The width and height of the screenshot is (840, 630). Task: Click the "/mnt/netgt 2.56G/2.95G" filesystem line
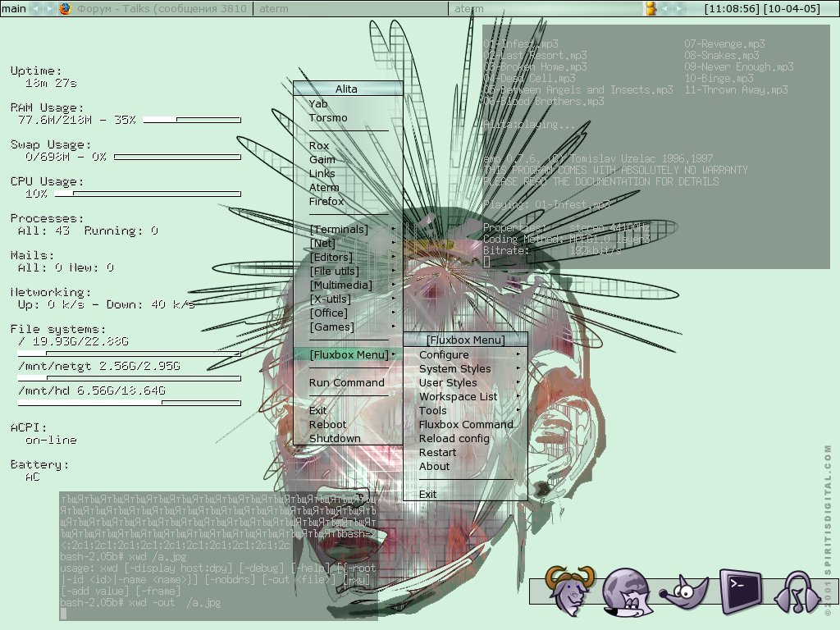tap(99, 366)
